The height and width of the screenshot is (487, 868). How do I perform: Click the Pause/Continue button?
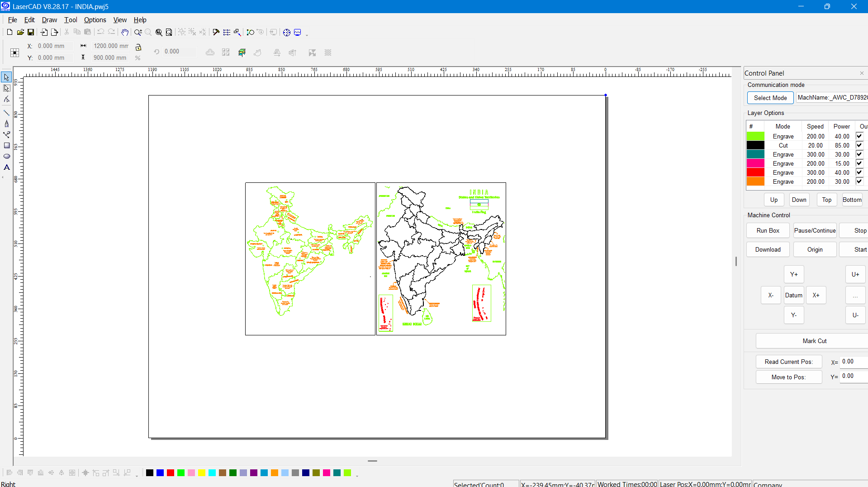pyautogui.click(x=815, y=230)
